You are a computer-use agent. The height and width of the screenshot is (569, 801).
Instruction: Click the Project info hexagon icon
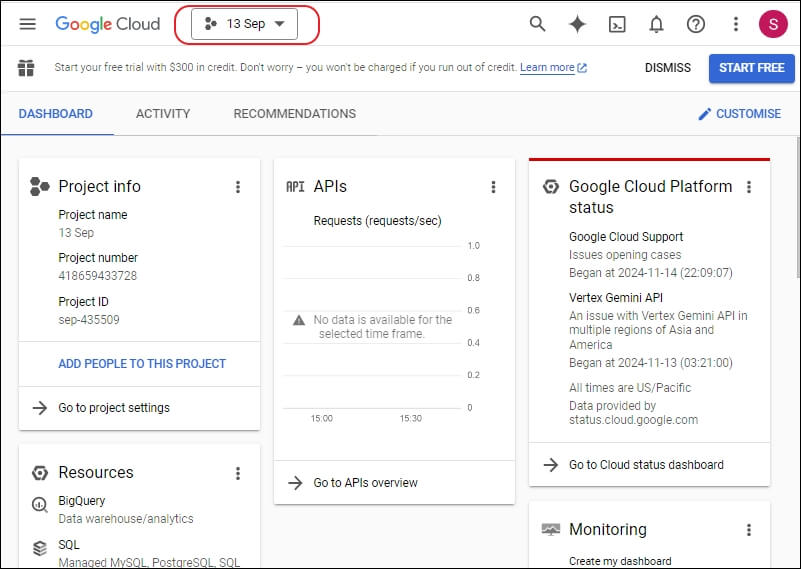tap(39, 186)
